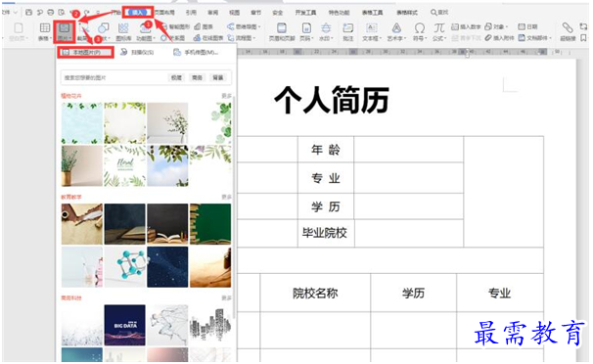593x364 pixels.
Task: Choose Local picture (本地图片) option
Action: pos(85,53)
